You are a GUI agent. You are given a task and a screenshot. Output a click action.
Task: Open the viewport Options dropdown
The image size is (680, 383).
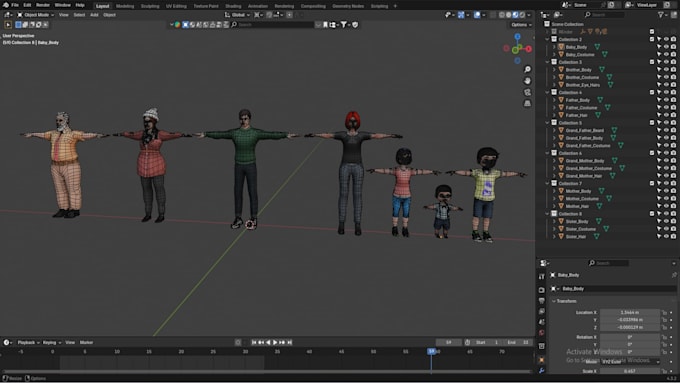(x=521, y=25)
